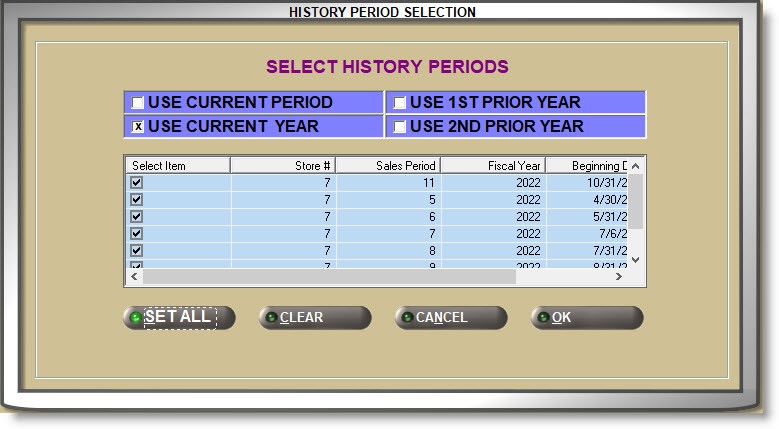This screenshot has width=779, height=429.
Task: Tick the Use 2nd Prior Year checkbox
Action: pos(399,127)
